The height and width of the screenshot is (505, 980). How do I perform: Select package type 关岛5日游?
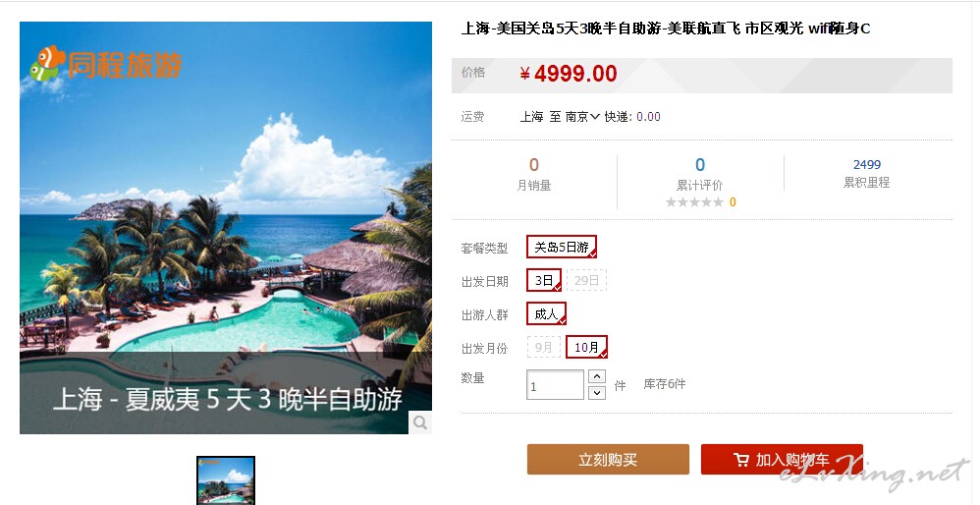pos(562,247)
